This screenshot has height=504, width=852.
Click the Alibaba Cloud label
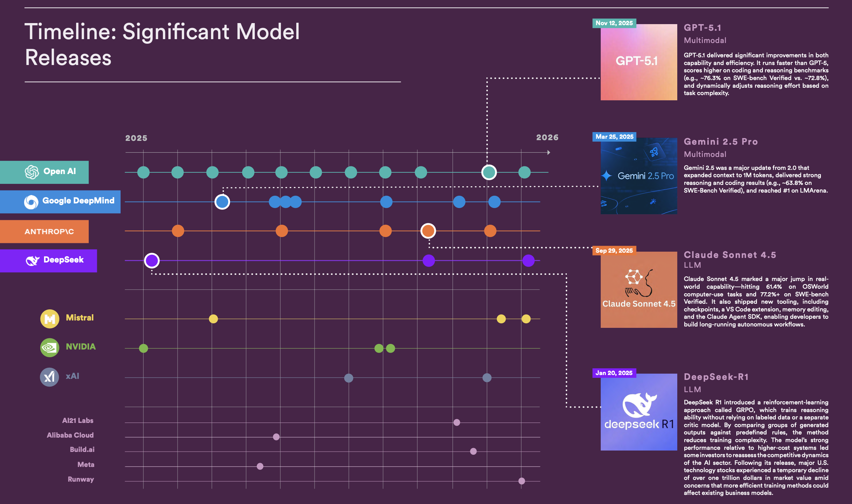point(70,435)
